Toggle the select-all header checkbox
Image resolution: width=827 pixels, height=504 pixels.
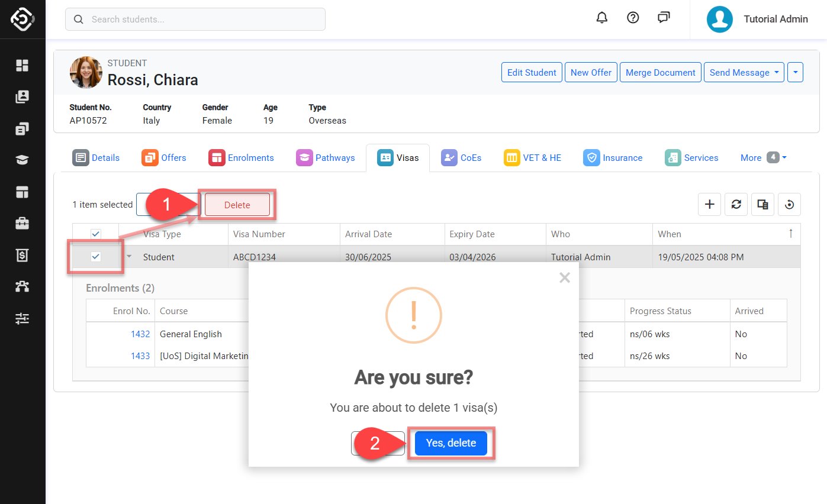(96, 234)
